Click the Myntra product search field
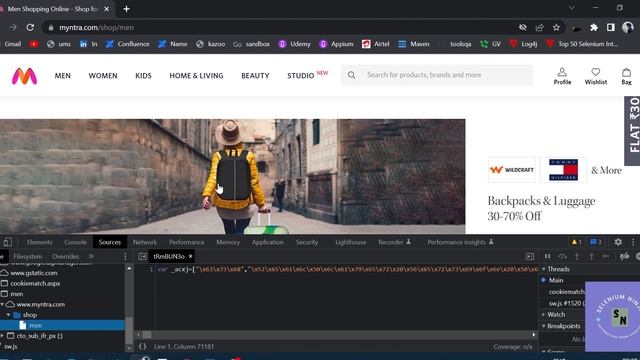The height and width of the screenshot is (360, 640). tap(437, 75)
